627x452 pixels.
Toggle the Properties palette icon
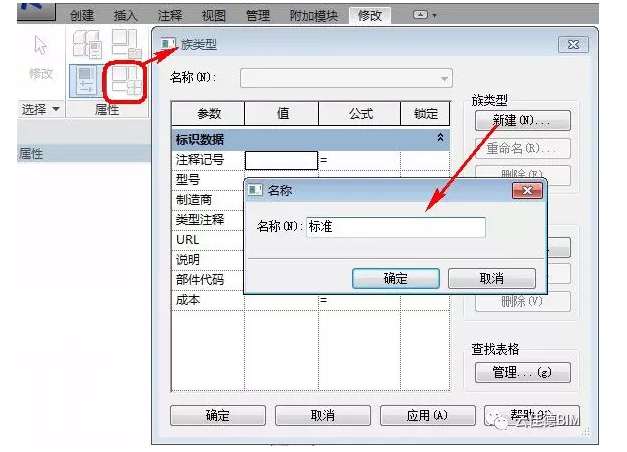86,80
